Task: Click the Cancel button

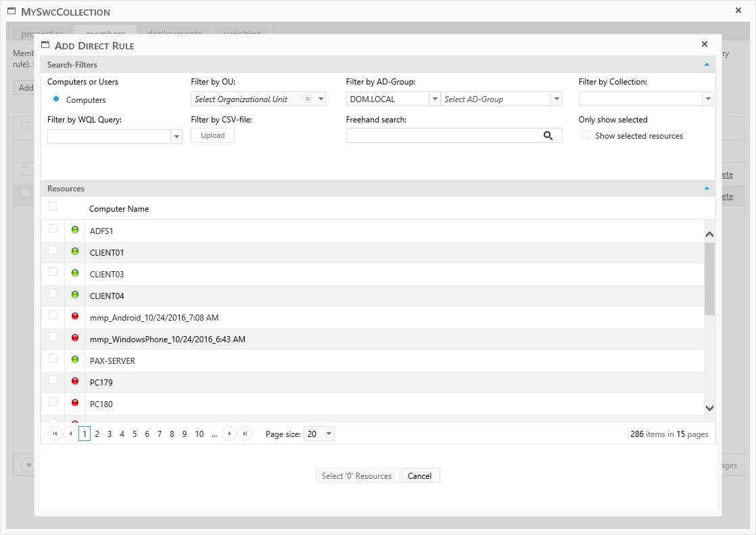Action: (x=419, y=476)
